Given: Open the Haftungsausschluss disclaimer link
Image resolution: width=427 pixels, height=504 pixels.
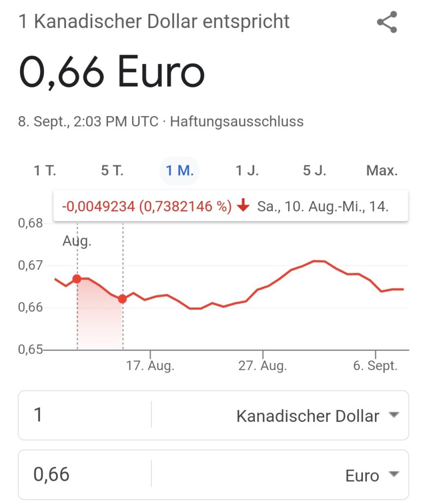Looking at the screenshot, I should click(x=237, y=122).
